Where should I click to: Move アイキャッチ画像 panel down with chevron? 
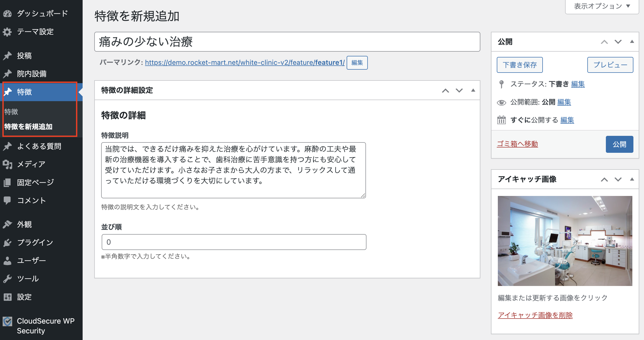point(618,179)
